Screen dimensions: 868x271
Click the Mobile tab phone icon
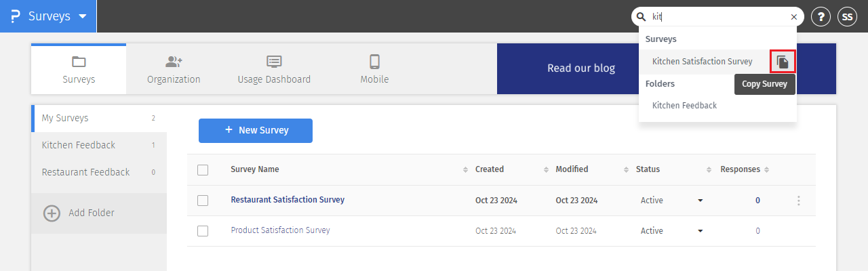(374, 62)
